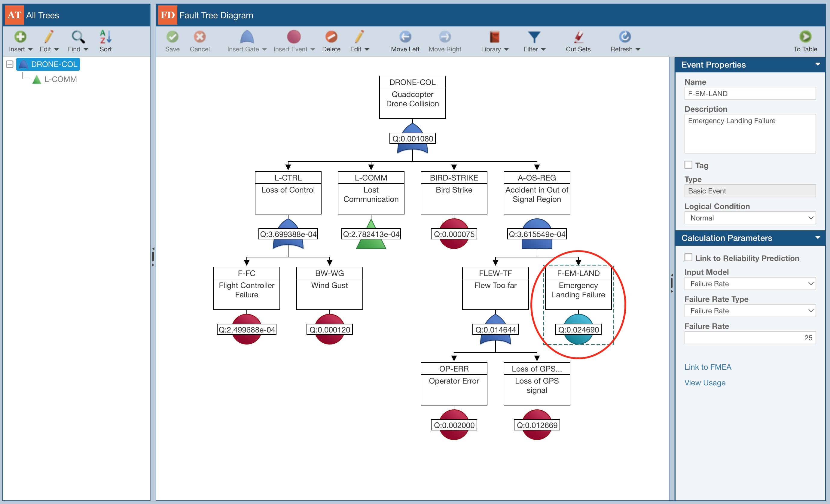The width and height of the screenshot is (830, 504).
Task: Click the Cut Sets toolbar icon
Action: 578,37
